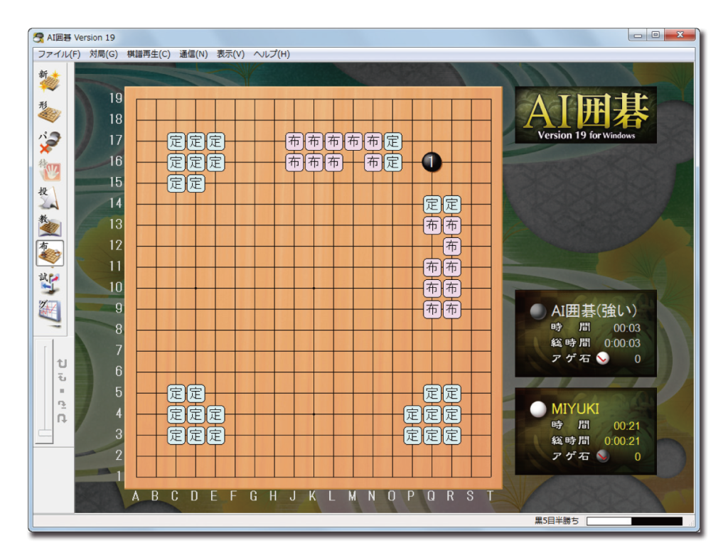Select the 布 fuseki tile at N16

coord(373,162)
